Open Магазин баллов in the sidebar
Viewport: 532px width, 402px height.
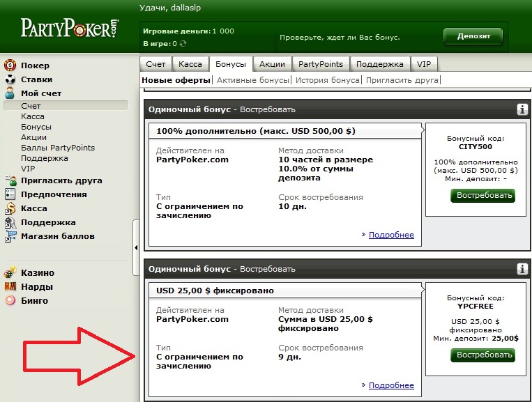[58, 236]
